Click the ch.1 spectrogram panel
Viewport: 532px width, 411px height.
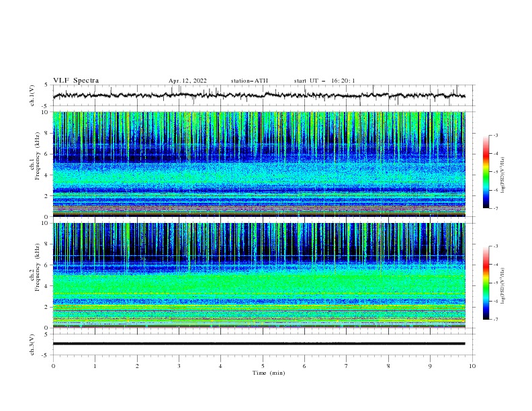(x=259, y=164)
